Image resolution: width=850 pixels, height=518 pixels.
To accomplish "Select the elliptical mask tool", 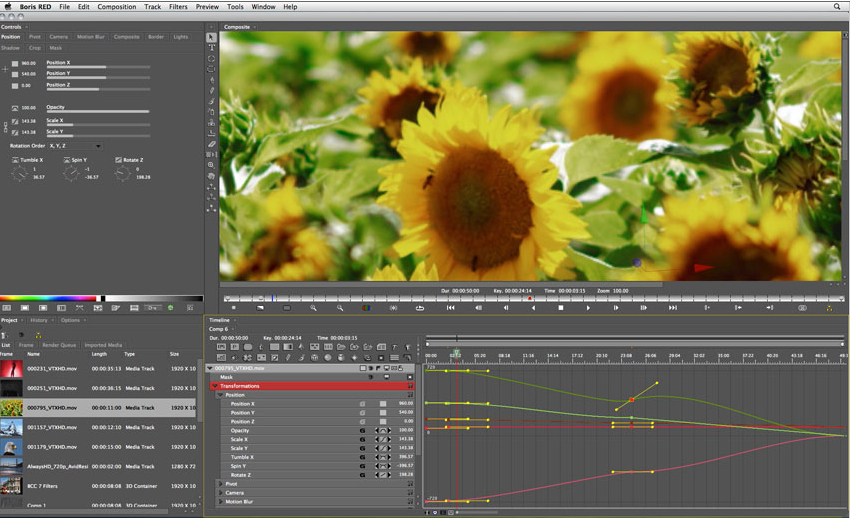I will 211,59.
